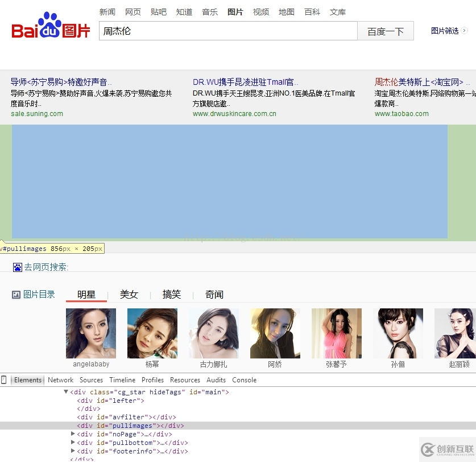
Task: Open the 周杰伦美特斯上<淘宝网> ad link
Action: tap(422, 82)
